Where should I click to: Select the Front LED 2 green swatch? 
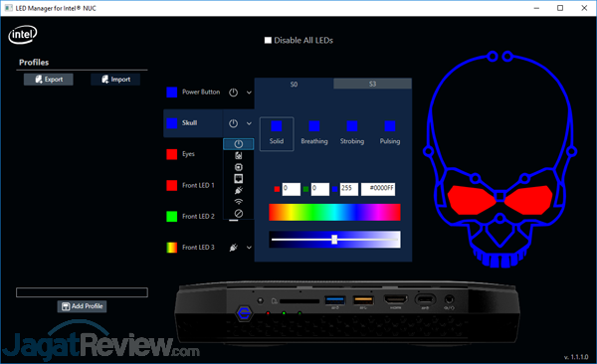point(172,216)
